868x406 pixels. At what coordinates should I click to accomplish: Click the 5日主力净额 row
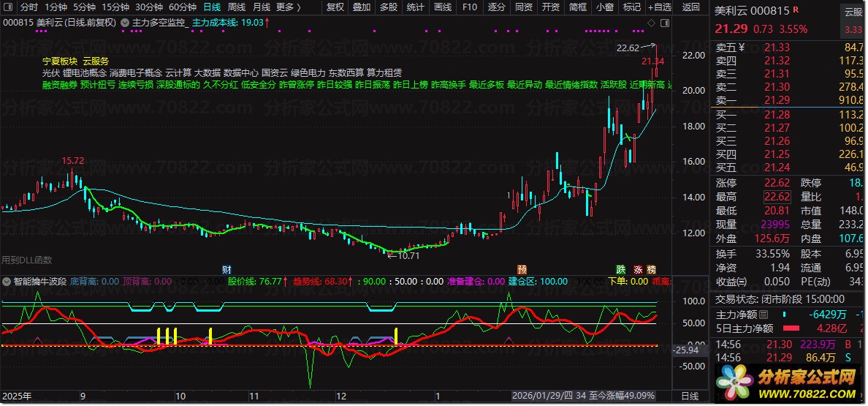pos(789,328)
